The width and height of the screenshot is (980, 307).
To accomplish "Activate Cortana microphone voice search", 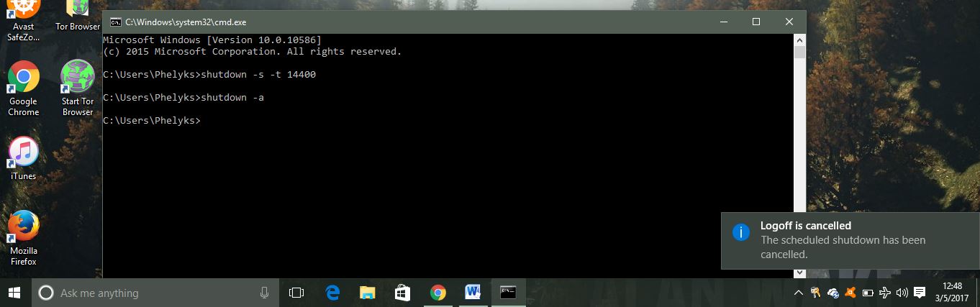I will [x=264, y=293].
